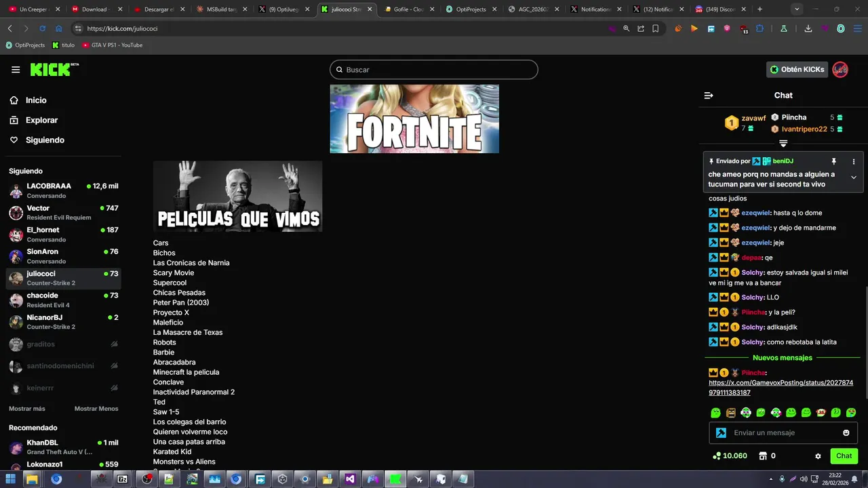868x488 pixels.
Task: Open Vector's Resident Evil Requiem stream
Action: pos(64,213)
